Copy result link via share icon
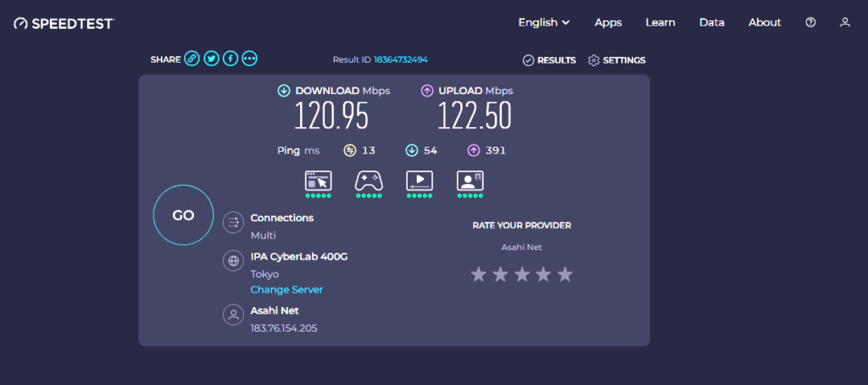Screen dimensions: 868x385 pyautogui.click(x=192, y=59)
